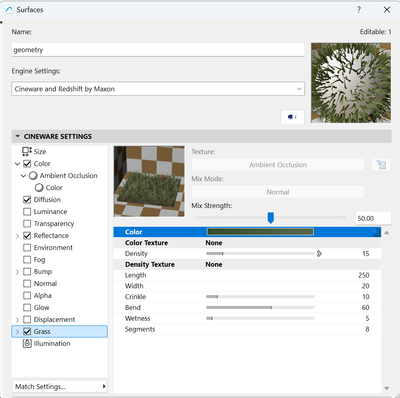
Task: Click the sphere grass material preview thumbnail
Action: click(351, 83)
